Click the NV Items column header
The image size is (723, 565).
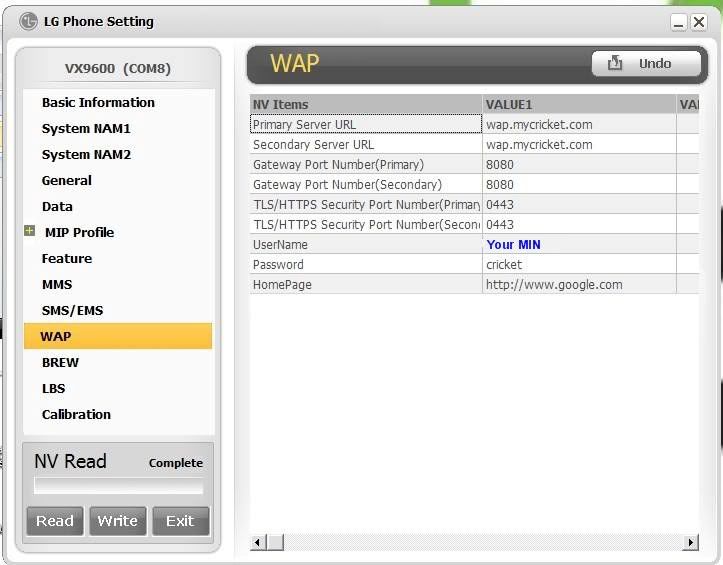pos(366,104)
